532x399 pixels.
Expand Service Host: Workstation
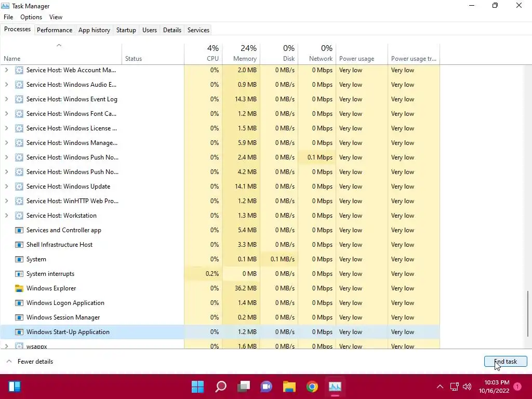pyautogui.click(x=6, y=216)
